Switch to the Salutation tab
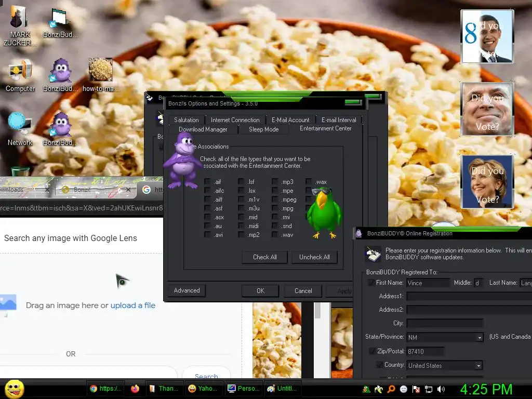Screen dimensions: 532x399 point(187,120)
